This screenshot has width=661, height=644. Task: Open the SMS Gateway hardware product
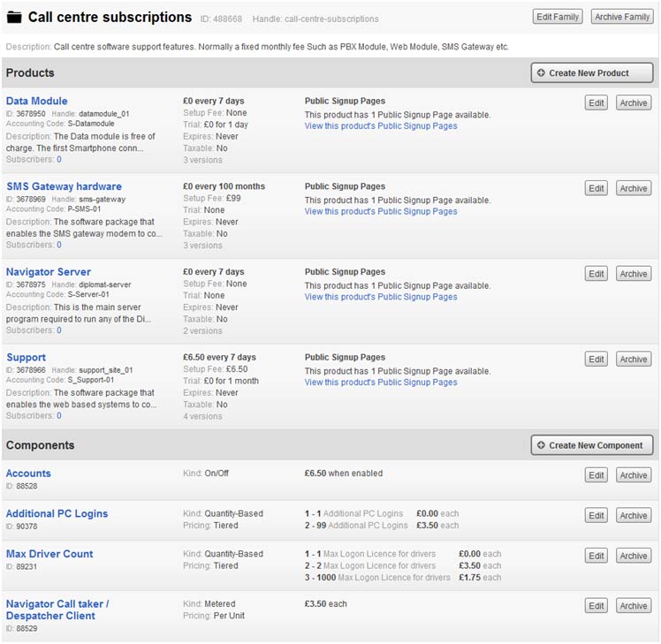click(65, 186)
